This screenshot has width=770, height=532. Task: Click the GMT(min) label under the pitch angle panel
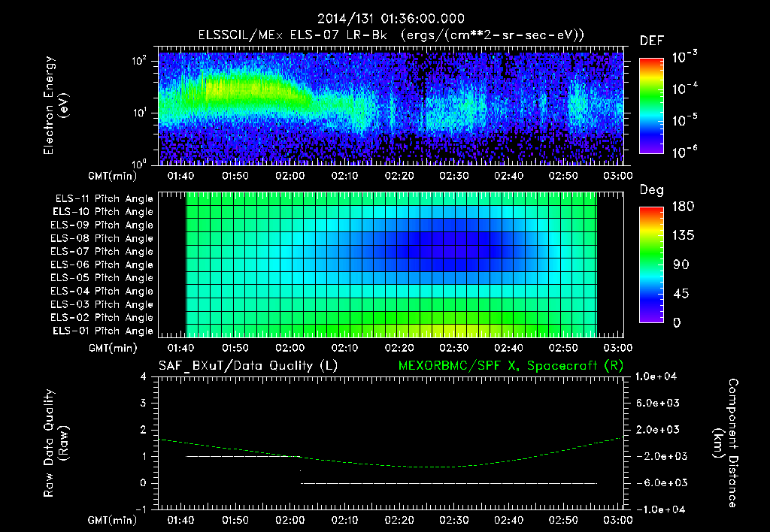point(112,349)
